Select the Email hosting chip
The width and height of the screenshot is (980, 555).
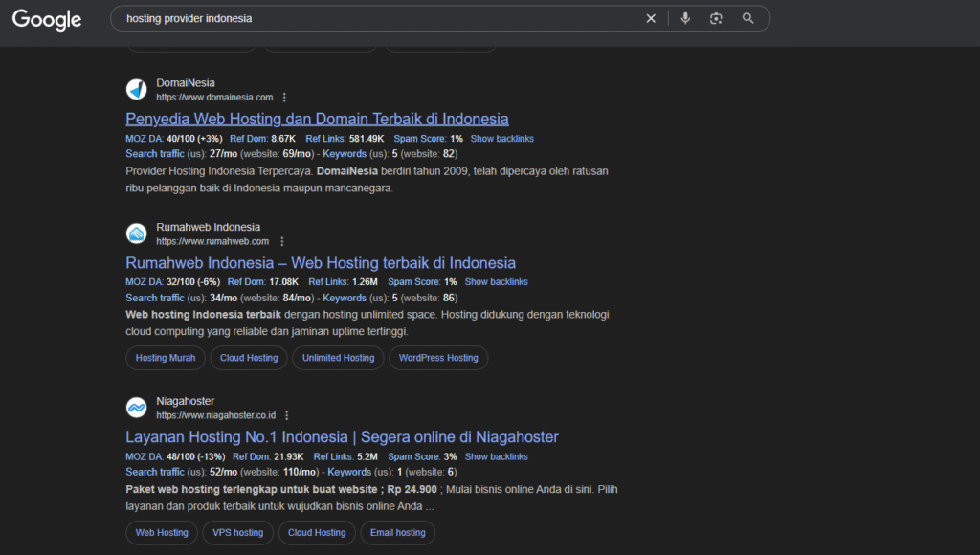(x=397, y=532)
